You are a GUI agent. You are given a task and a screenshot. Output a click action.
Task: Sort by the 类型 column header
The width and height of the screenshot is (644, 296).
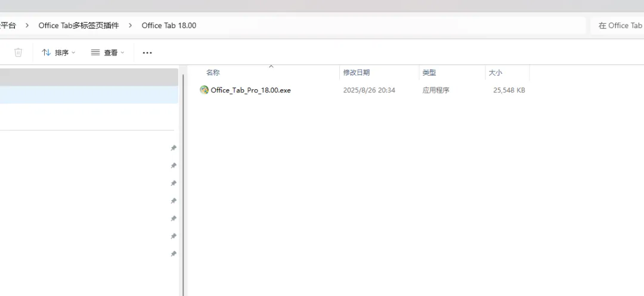point(429,73)
